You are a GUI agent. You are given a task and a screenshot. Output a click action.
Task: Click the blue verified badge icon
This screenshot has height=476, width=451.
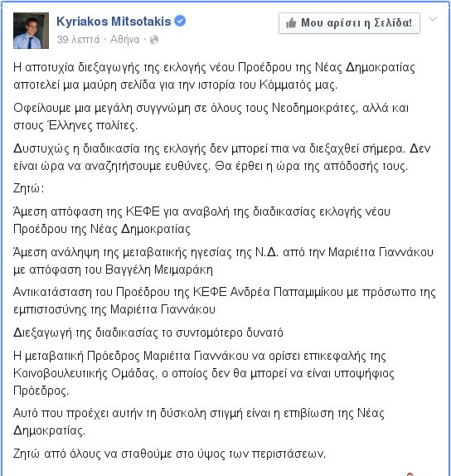tap(180, 22)
